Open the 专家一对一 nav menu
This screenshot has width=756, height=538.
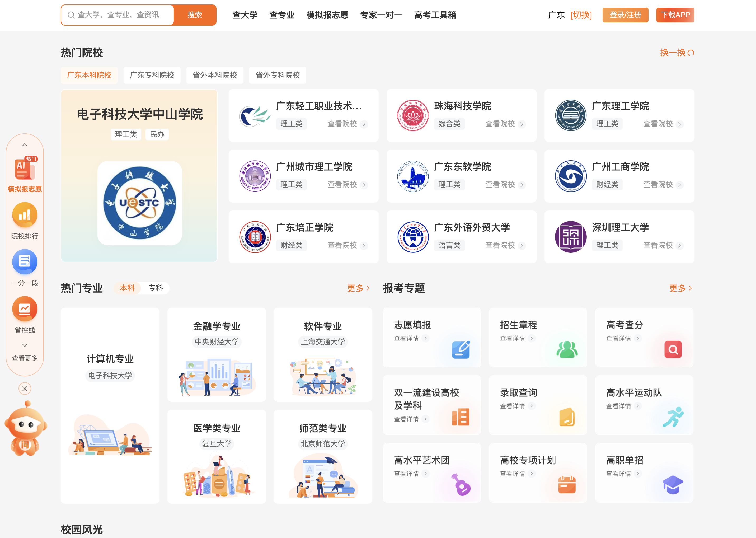pyautogui.click(x=381, y=15)
